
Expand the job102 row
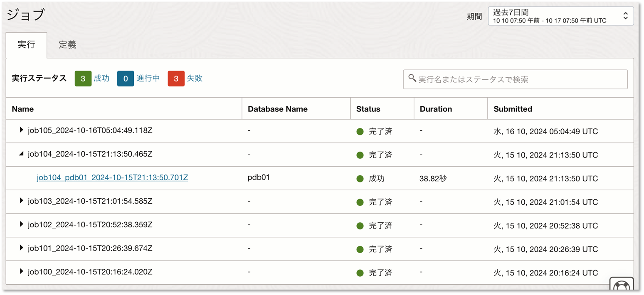click(x=22, y=225)
